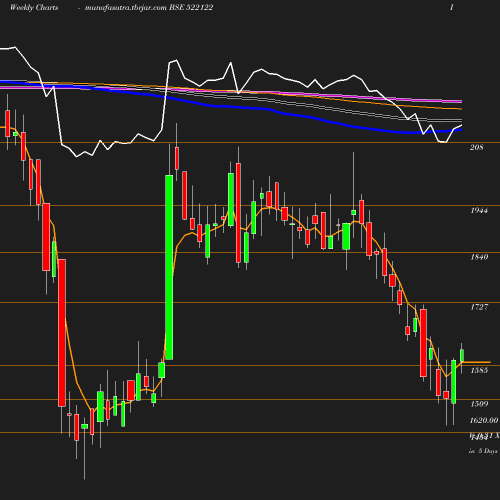Click the "in 5 Days" label
This screenshot has height=500, width=500.
pyautogui.click(x=483, y=451)
